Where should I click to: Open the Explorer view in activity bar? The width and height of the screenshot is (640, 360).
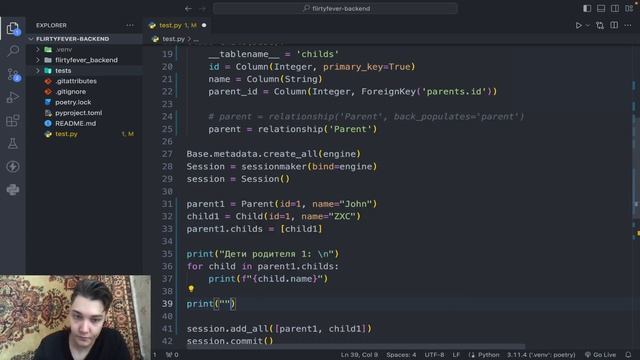click(x=13, y=28)
